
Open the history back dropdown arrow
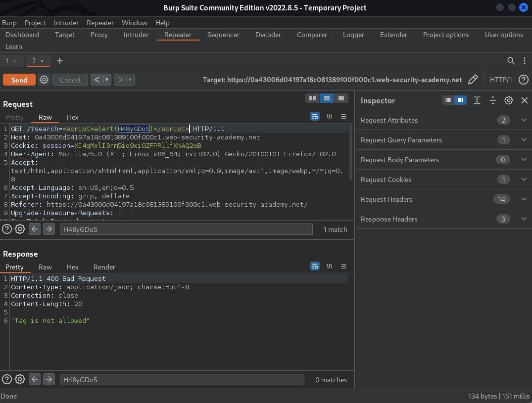click(107, 80)
